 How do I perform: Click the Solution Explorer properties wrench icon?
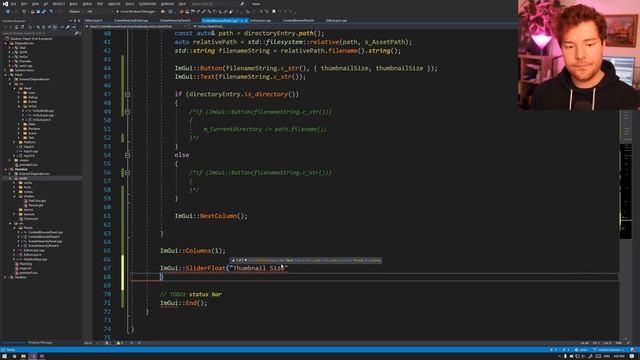coord(67,27)
